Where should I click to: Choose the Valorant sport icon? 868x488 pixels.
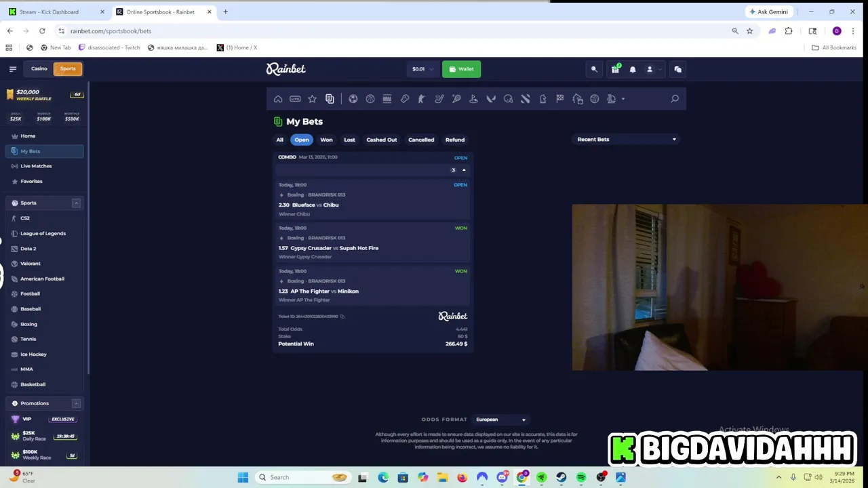coord(491,99)
